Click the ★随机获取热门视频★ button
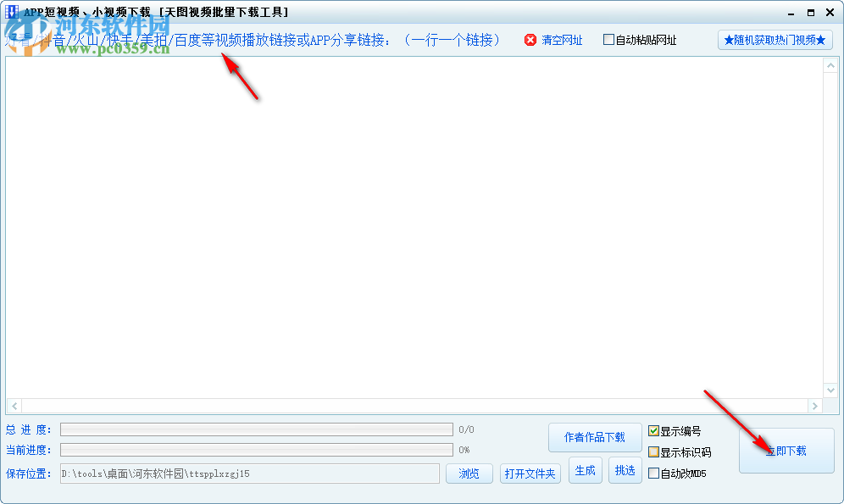 (775, 41)
